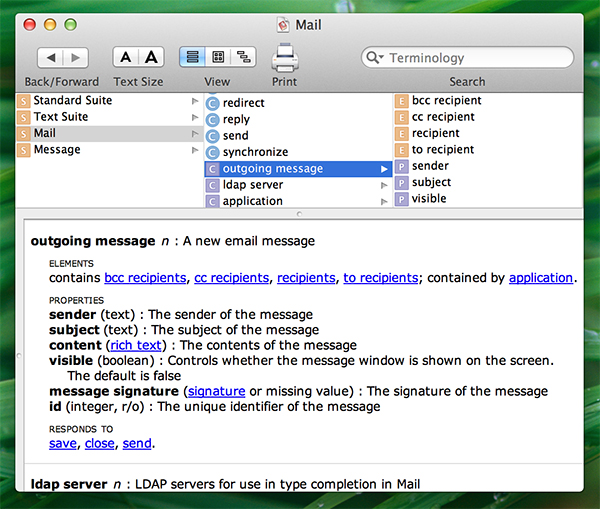This screenshot has height=509, width=600.
Task: Expand the outgoing message arrow
Action: click(x=384, y=169)
